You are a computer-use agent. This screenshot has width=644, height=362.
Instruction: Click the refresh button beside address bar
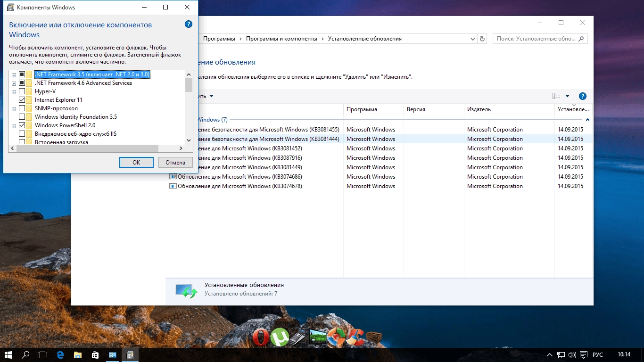tap(482, 39)
